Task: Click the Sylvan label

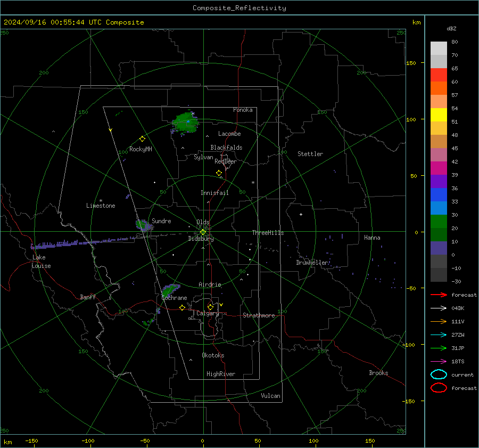Action: 203,157
